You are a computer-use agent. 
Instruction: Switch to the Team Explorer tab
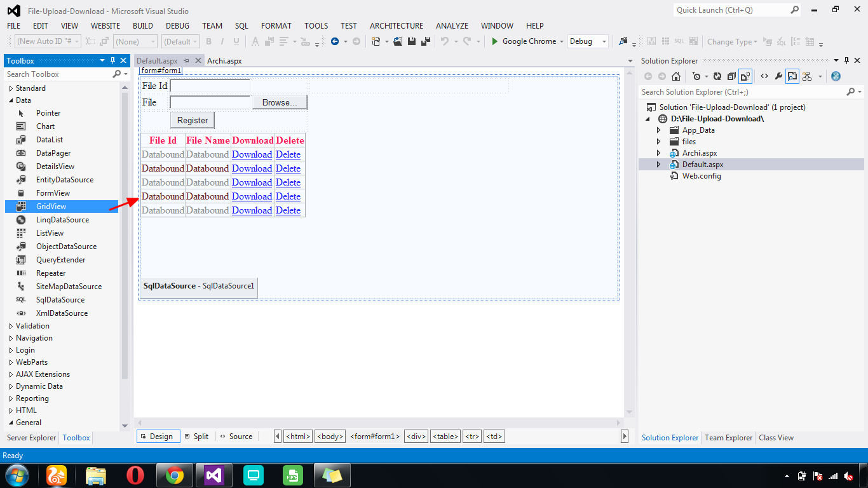click(729, 438)
